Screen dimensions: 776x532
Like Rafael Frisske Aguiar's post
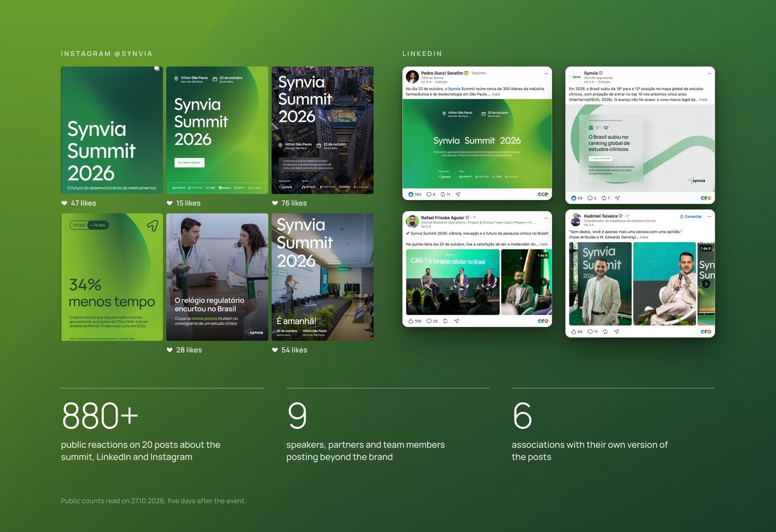(411, 321)
